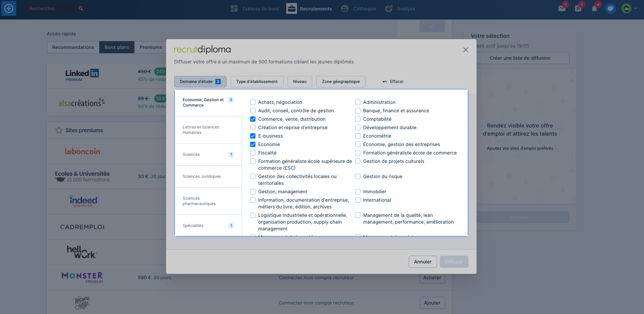Click the notifications bell icon
The height and width of the screenshot is (314, 644).
click(594, 8)
